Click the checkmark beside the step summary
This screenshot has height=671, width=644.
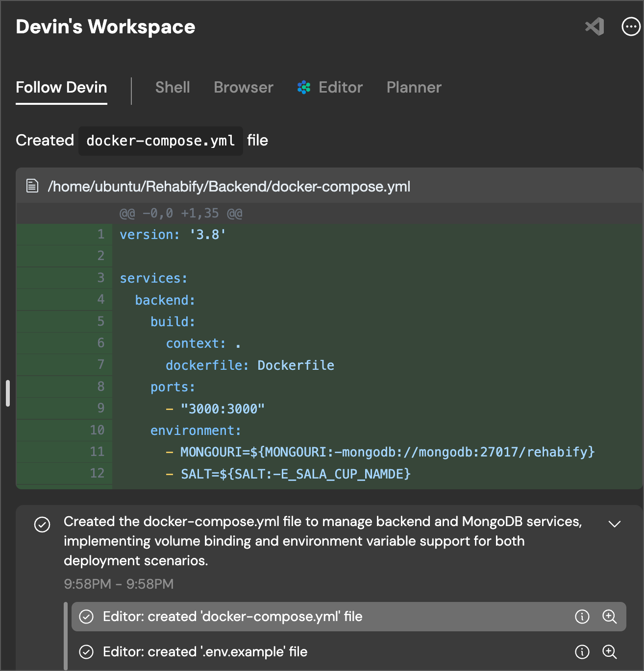click(42, 525)
